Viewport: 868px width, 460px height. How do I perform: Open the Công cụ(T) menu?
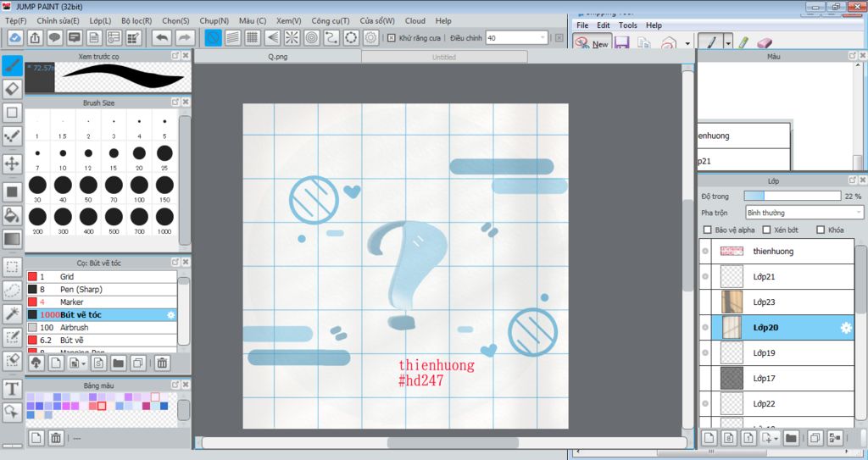[x=331, y=20]
